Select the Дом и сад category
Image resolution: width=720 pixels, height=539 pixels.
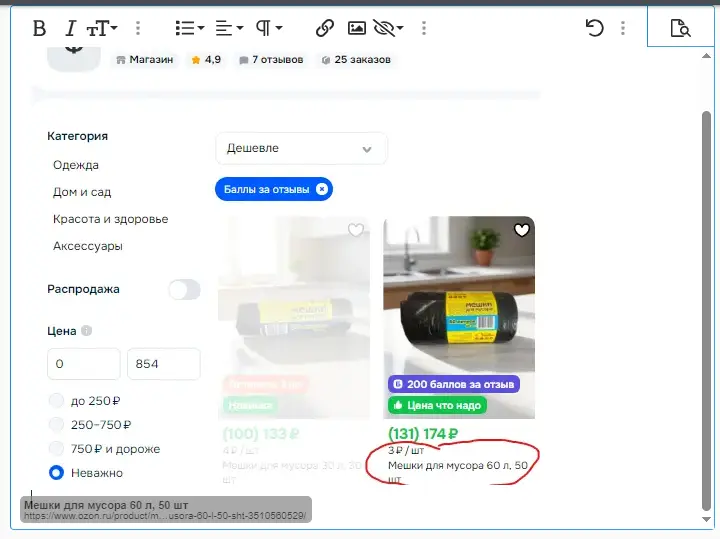pyautogui.click(x=82, y=192)
